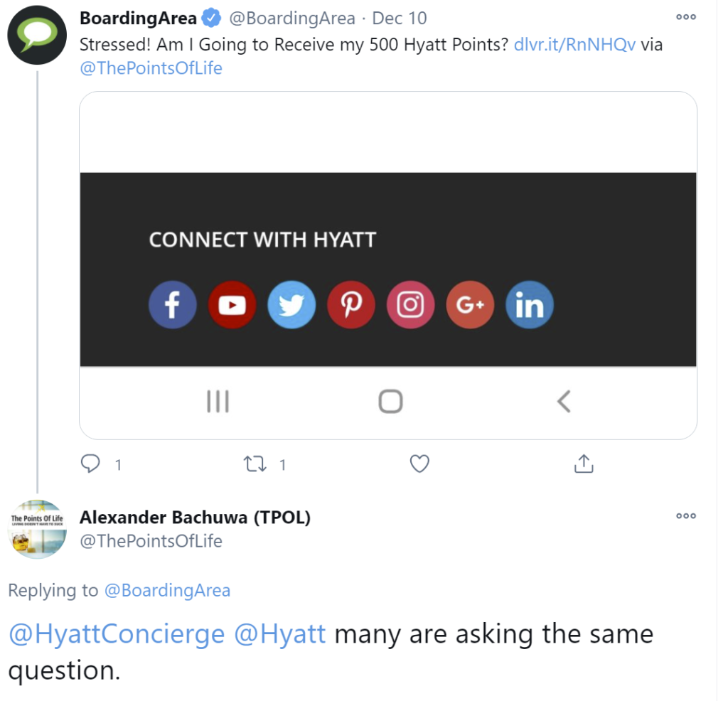Viewport: 728px width, 701px height.
Task: Click the Android recent apps button in the screenshot
Action: [217, 401]
